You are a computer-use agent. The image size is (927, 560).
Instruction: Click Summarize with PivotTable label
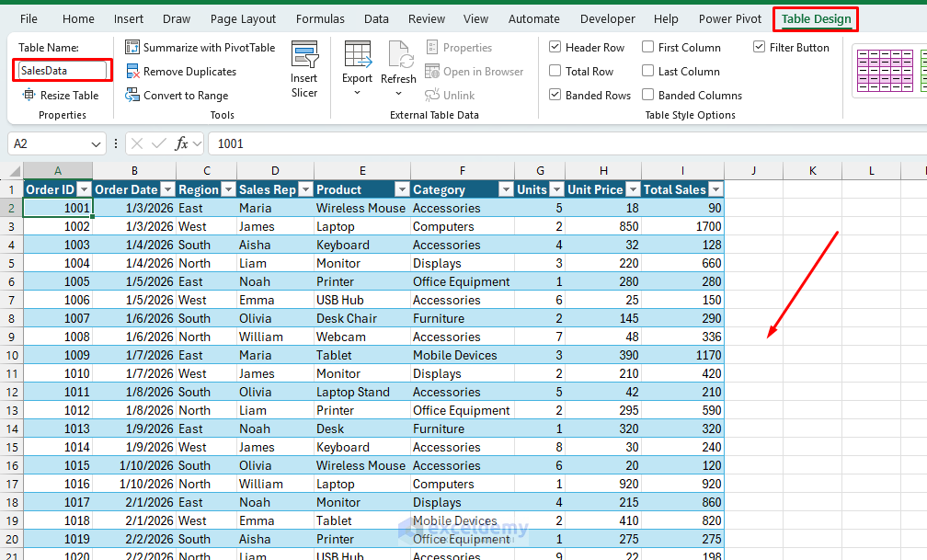(210, 47)
